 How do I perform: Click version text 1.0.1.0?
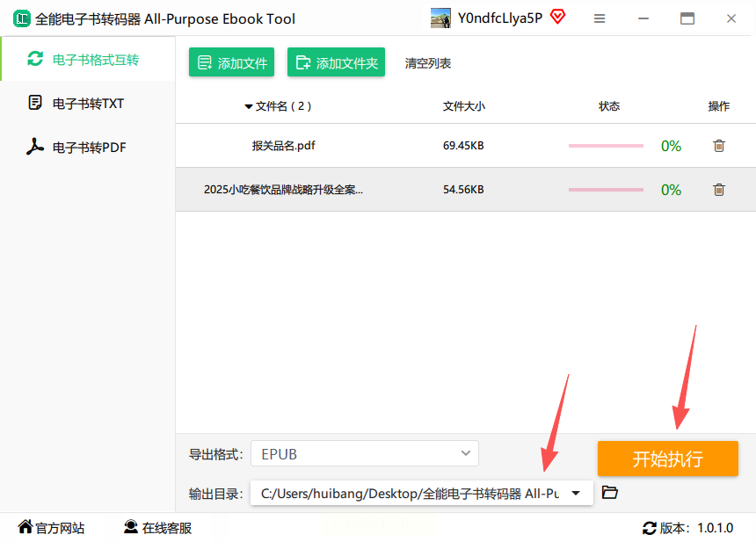(x=715, y=528)
